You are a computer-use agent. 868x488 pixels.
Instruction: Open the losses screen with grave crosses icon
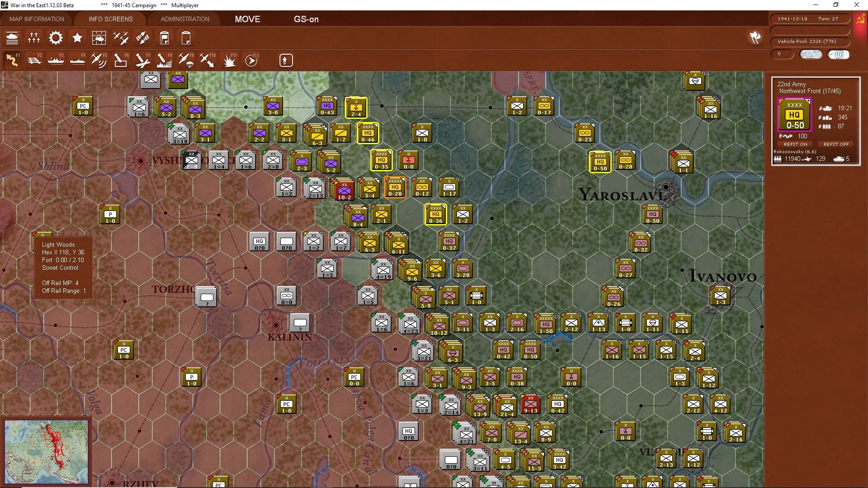(34, 38)
